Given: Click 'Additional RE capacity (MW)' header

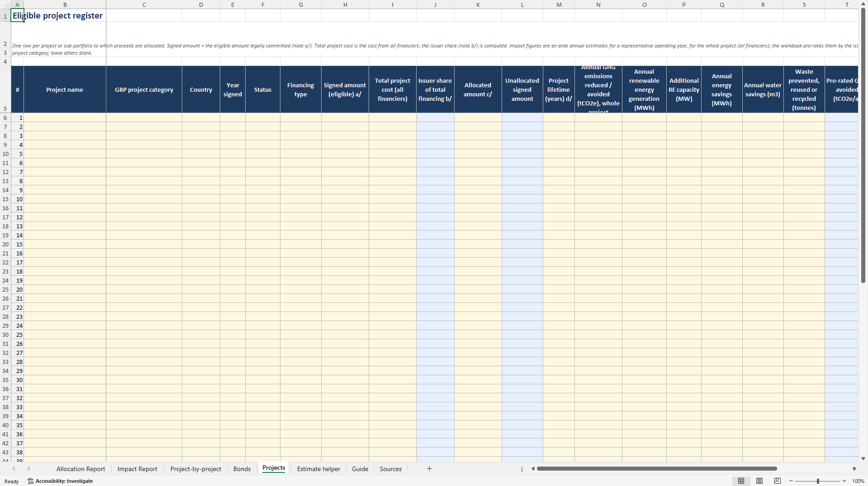Looking at the screenshot, I should click(684, 90).
